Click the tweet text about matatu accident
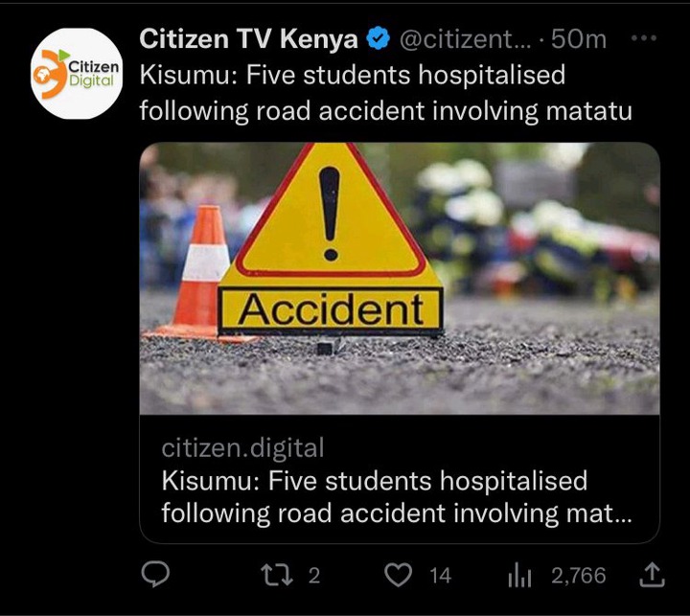690x616 pixels. (x=386, y=92)
